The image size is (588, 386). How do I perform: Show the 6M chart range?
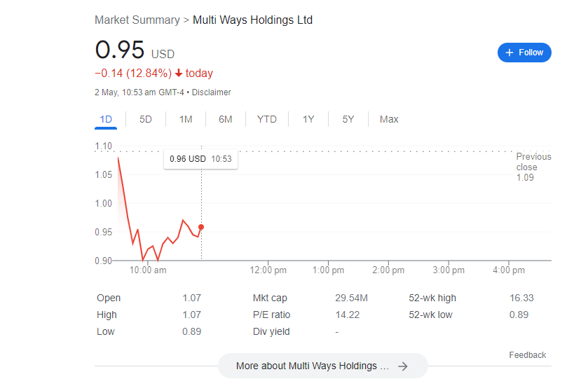pyautogui.click(x=226, y=120)
